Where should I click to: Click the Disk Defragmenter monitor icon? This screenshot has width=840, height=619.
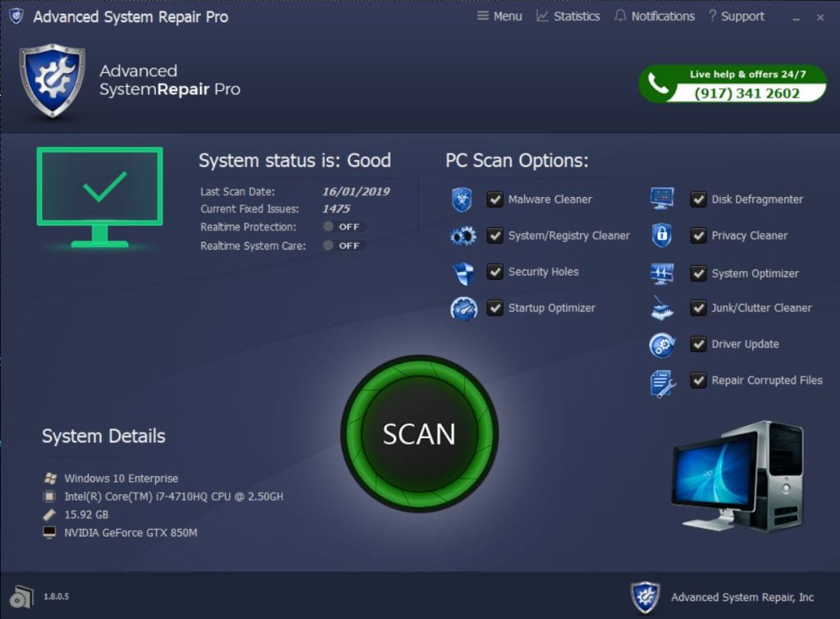[662, 199]
